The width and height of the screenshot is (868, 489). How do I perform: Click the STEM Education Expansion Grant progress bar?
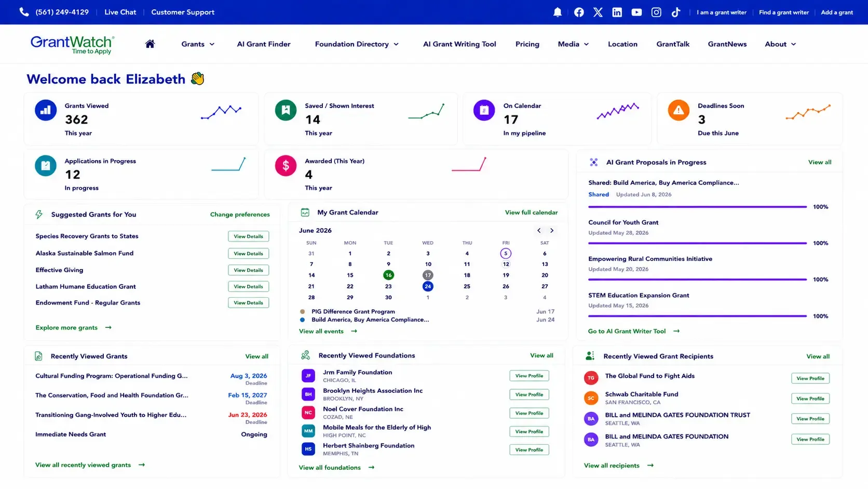(x=697, y=316)
